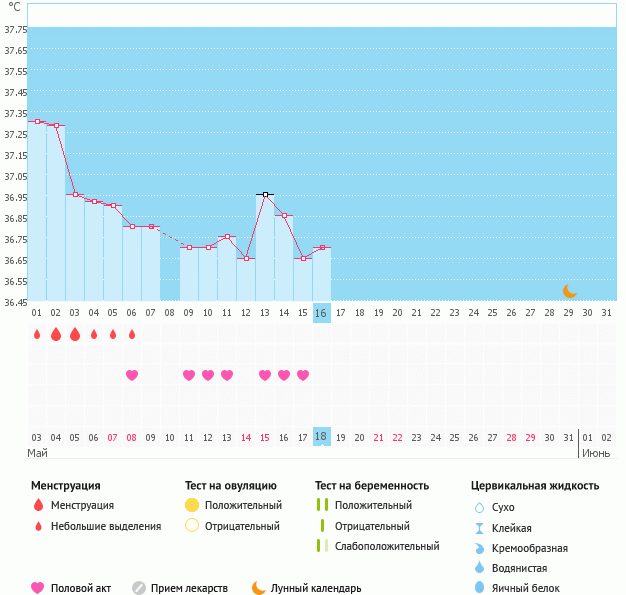Click the empty negative ovulation test legend icon

[192, 525]
